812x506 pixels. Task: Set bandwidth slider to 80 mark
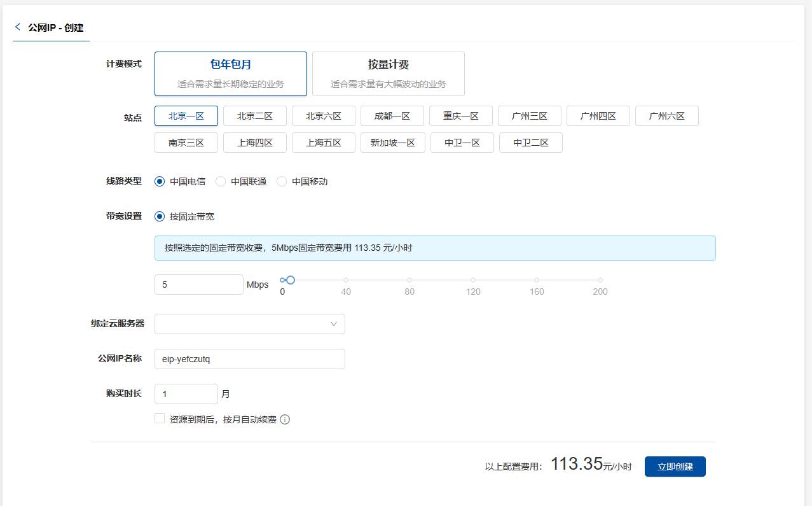pos(409,280)
